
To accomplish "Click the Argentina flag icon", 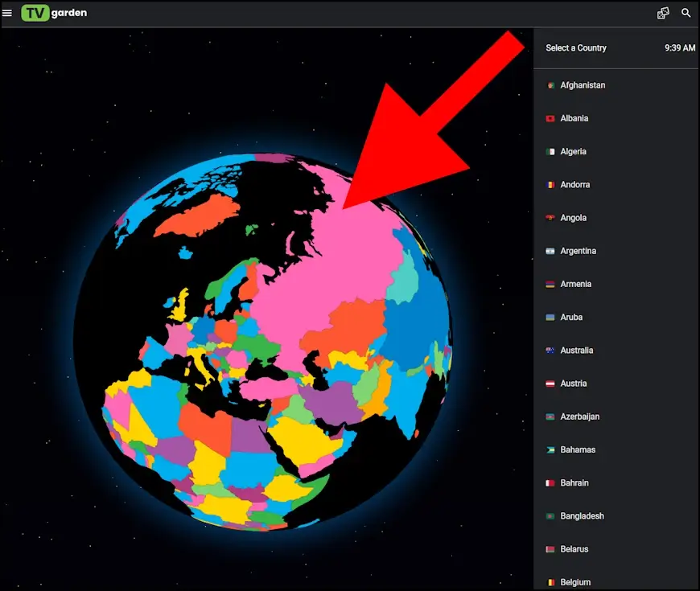I will (x=550, y=251).
